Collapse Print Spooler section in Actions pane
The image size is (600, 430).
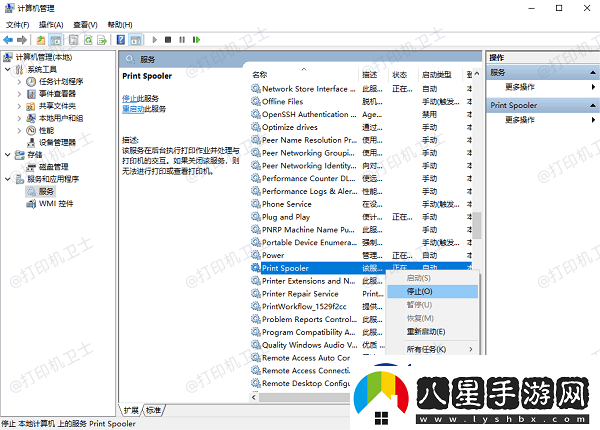[x=593, y=105]
